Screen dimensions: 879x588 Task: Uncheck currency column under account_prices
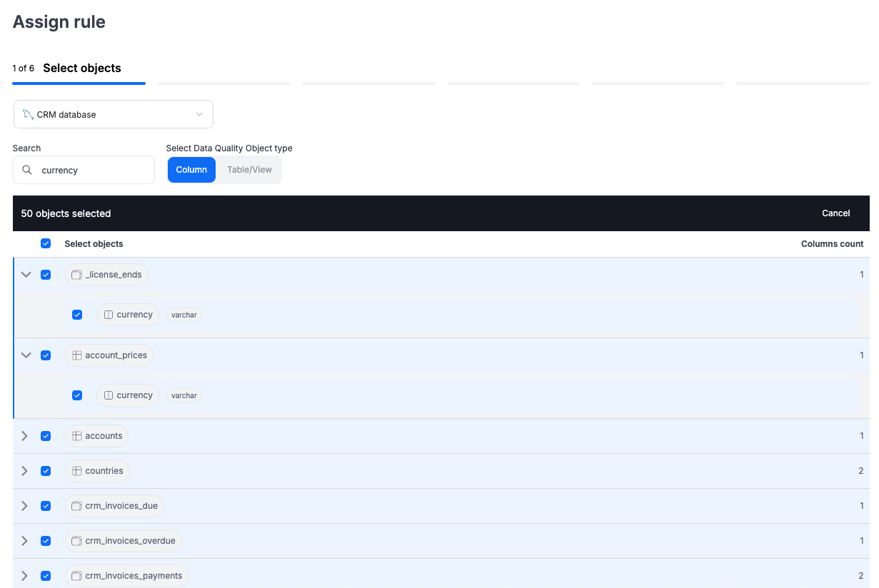point(77,395)
